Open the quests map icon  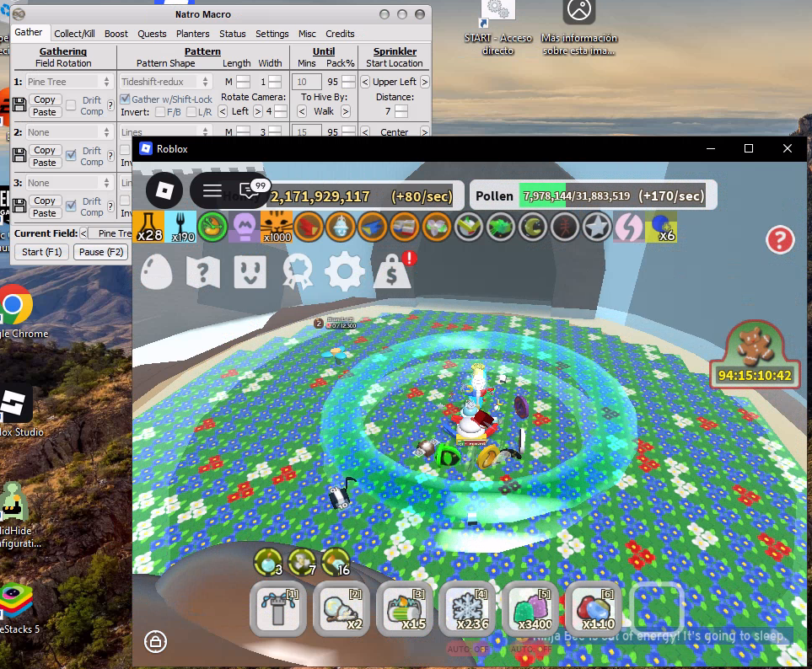[203, 271]
